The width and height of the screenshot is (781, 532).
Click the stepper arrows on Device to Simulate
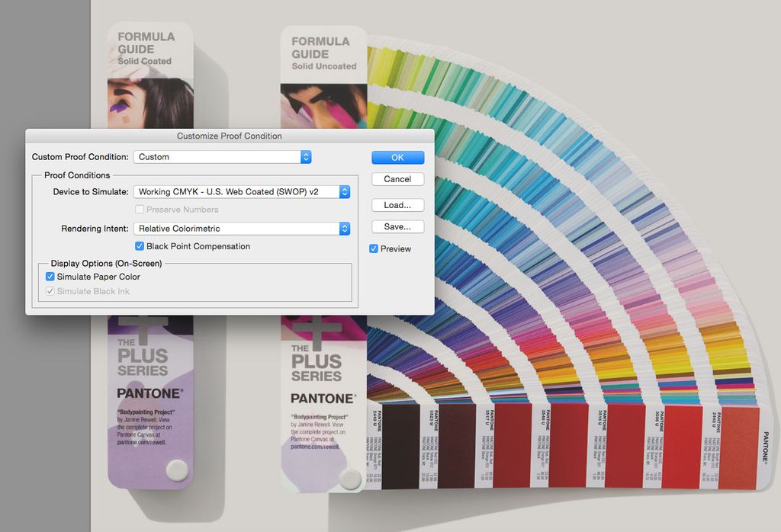344,192
